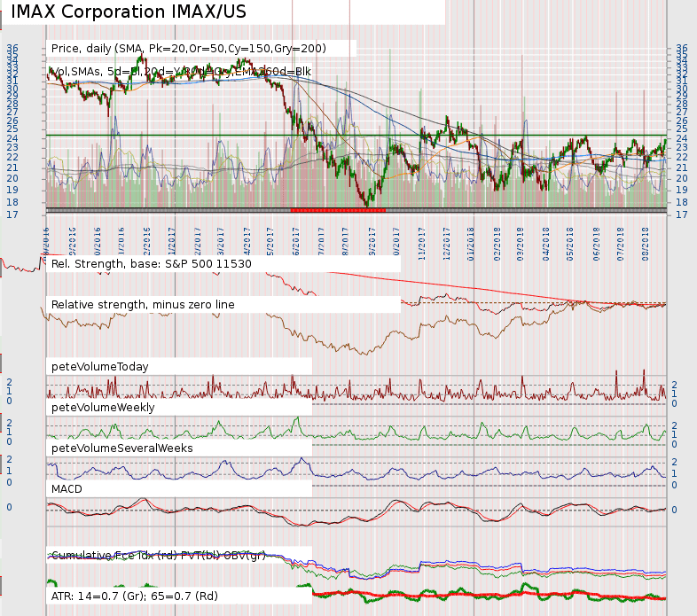The image size is (697, 616).
Task: Click price 19 on the right axis
Action: 682,190
